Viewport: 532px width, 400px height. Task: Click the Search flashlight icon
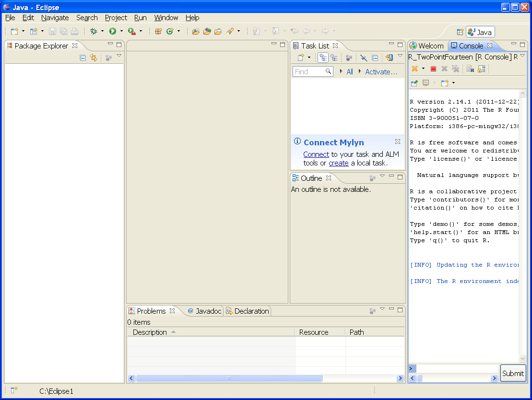click(x=230, y=32)
